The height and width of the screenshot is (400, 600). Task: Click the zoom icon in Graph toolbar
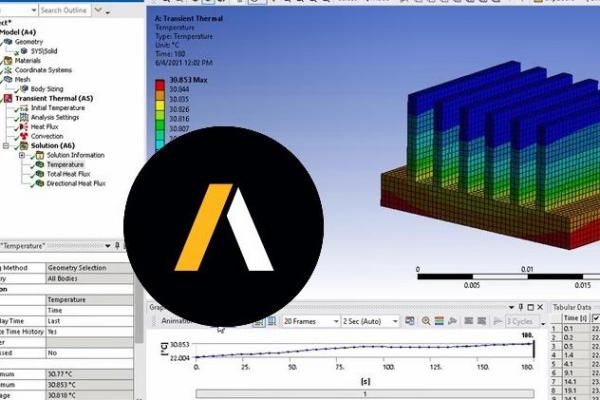pyautogui.click(x=426, y=321)
